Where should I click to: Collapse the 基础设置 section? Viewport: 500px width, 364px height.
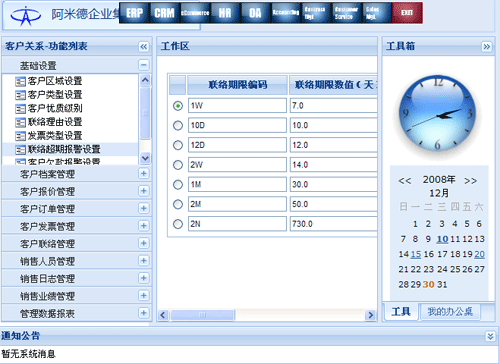144,65
